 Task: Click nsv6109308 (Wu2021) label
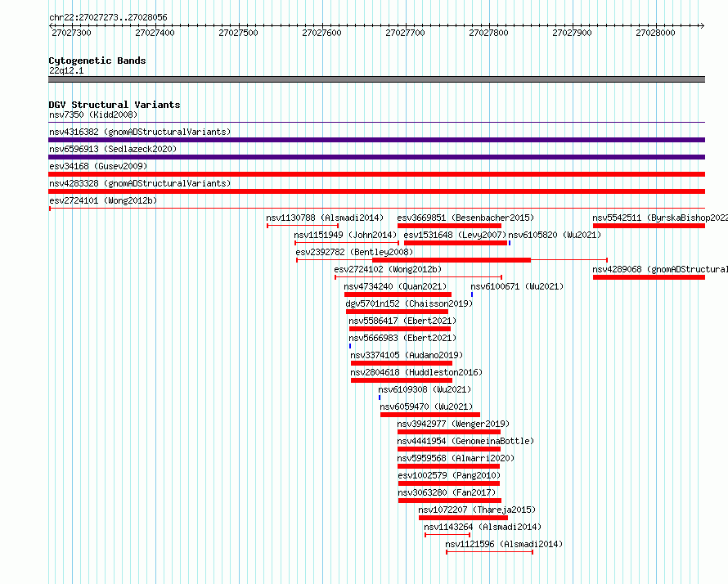(x=425, y=389)
